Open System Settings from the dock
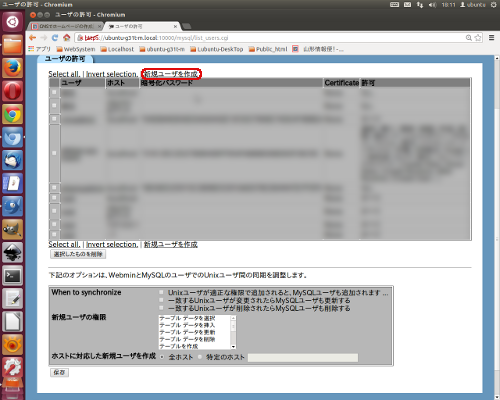The height and width of the screenshot is (400, 500). click(x=12, y=367)
